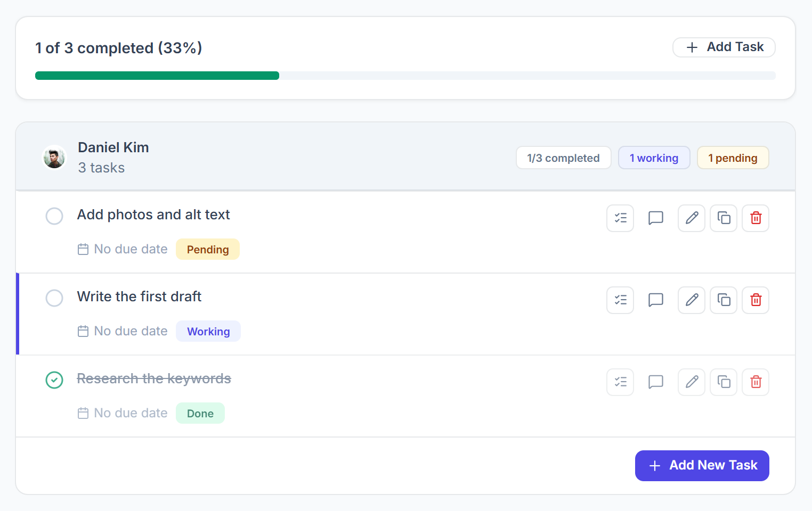Click the Add New Task button
Viewport: 812px width, 511px height.
pos(702,466)
